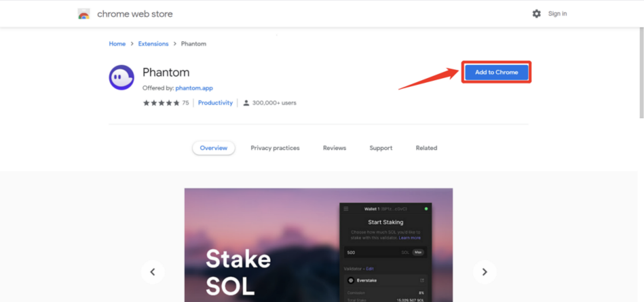Click the Phantom ghost extension icon
Screen dimensions: 644x302
tap(121, 77)
